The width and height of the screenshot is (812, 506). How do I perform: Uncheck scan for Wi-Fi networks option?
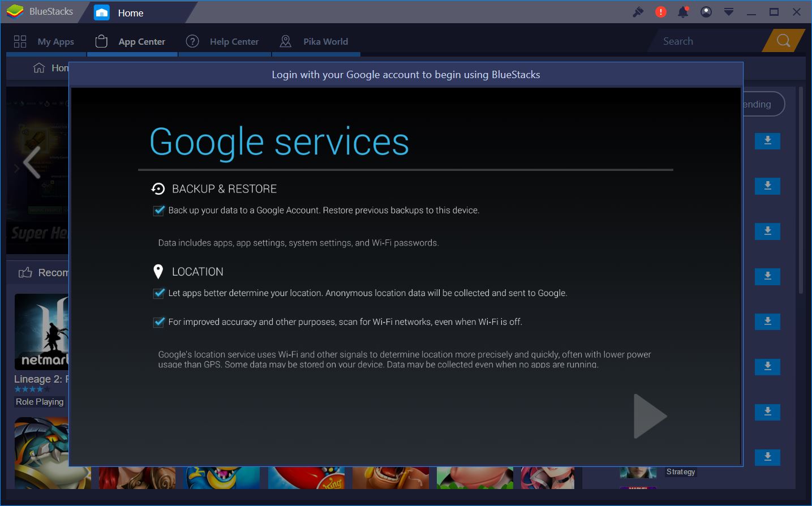tap(159, 321)
